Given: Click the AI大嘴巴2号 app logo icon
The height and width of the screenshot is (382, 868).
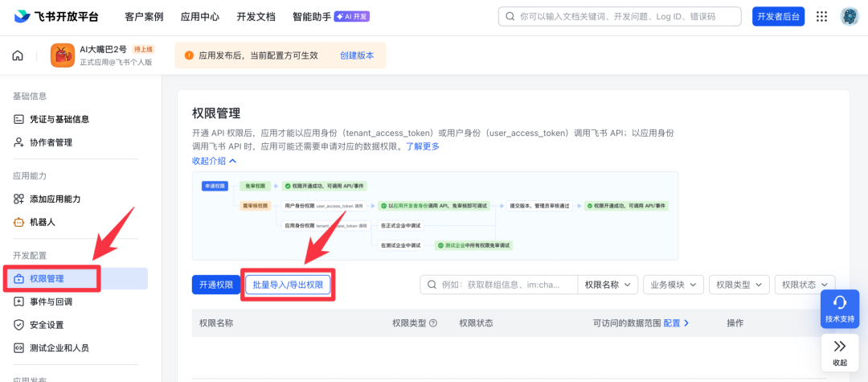Looking at the screenshot, I should (63, 55).
